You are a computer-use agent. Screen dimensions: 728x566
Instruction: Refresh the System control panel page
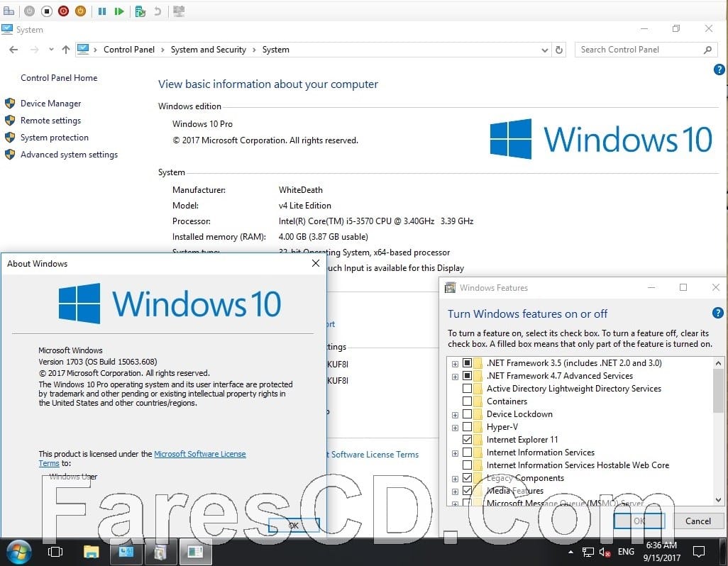pyautogui.click(x=559, y=50)
